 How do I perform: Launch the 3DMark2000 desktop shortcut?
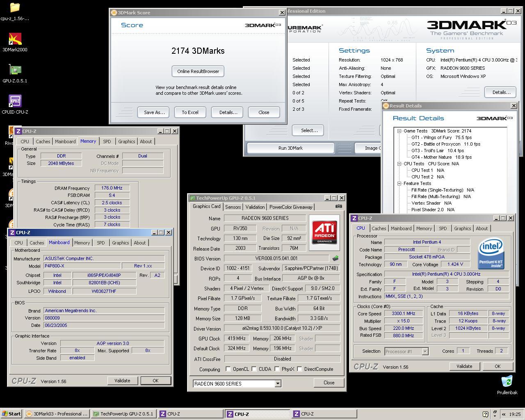click(x=15, y=42)
